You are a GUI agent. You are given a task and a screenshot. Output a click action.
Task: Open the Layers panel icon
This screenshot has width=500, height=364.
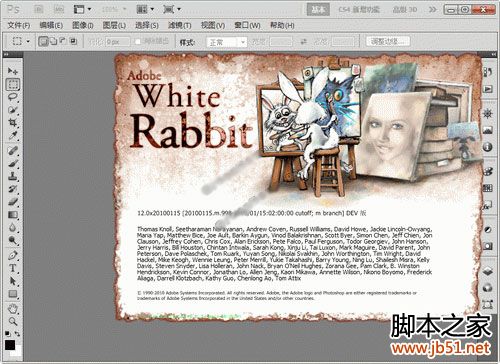tap(487, 271)
